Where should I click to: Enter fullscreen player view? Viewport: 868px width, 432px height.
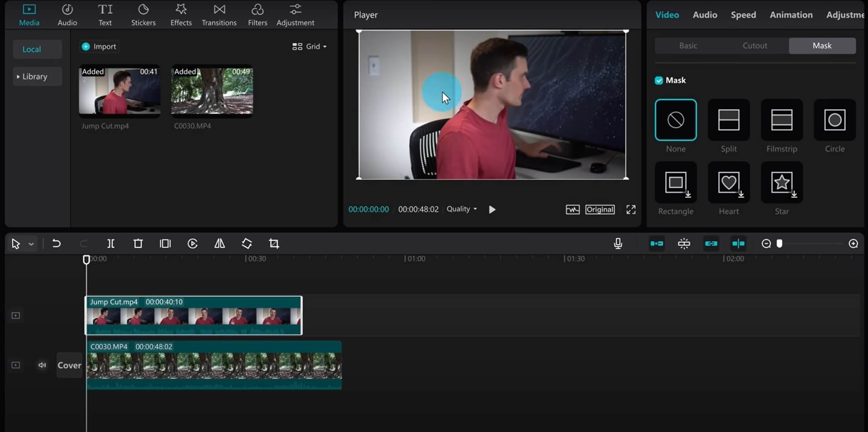coord(631,209)
